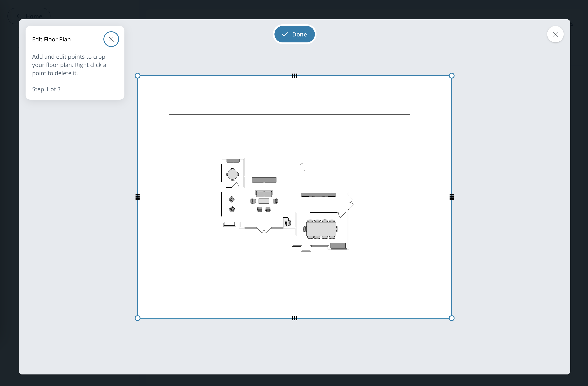588x386 pixels.
Task: Select the top-right crop corner point
Action: click(x=451, y=76)
